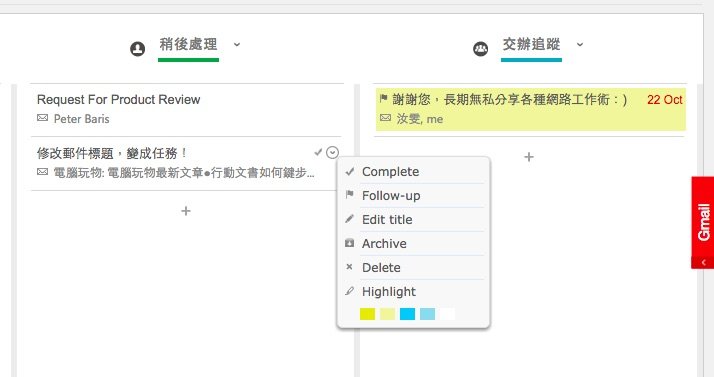714x377 pixels.
Task: Expand the 稍後處理 column dropdown arrow
Action: click(237, 44)
